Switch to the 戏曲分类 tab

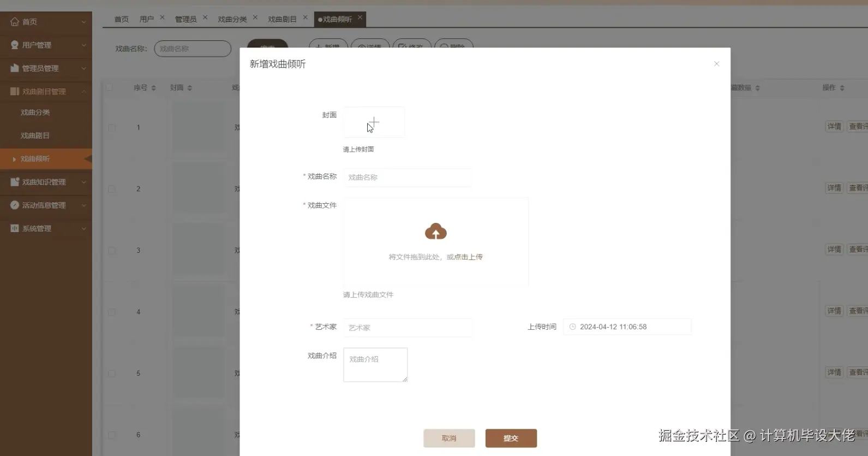coord(232,19)
